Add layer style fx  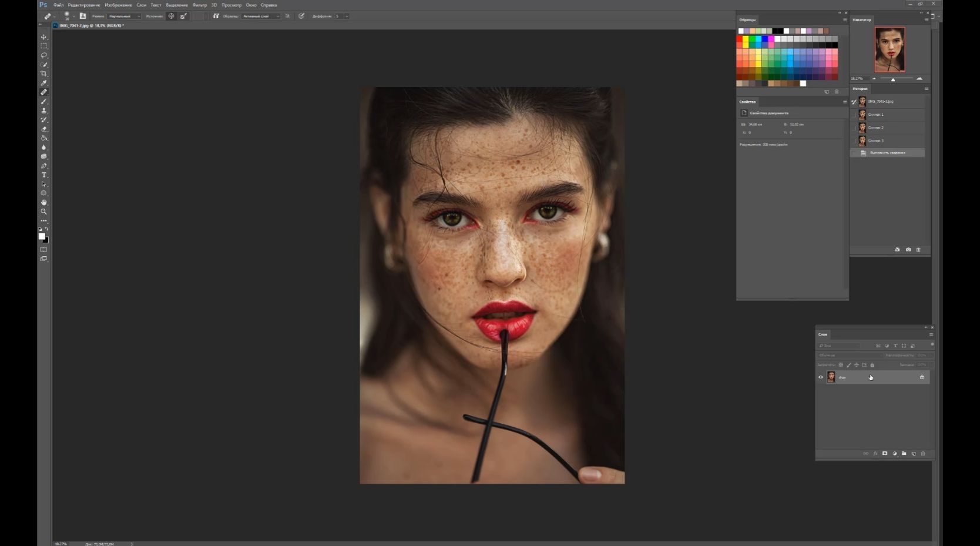[x=875, y=454]
